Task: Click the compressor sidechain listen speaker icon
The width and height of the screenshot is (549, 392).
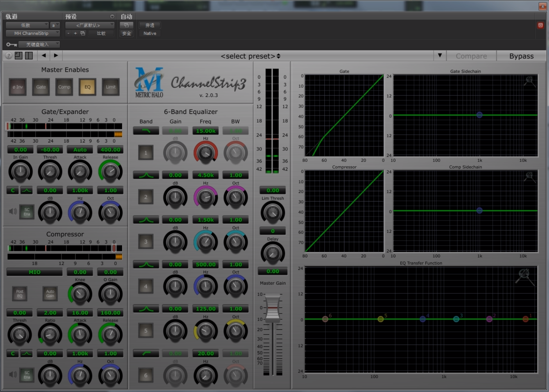Action: click(13, 374)
